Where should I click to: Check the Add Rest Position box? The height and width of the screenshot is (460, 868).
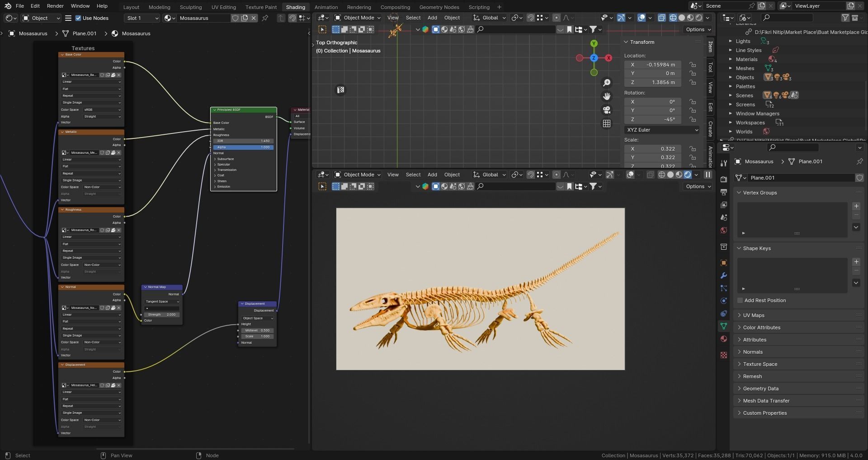point(740,300)
